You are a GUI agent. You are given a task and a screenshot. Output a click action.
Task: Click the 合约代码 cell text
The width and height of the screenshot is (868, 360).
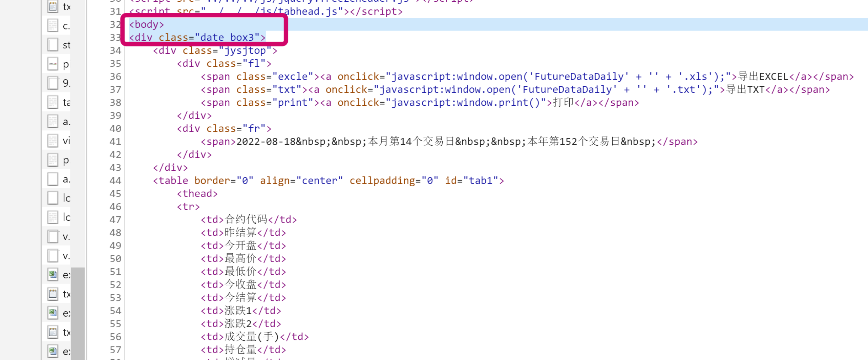[x=246, y=220]
